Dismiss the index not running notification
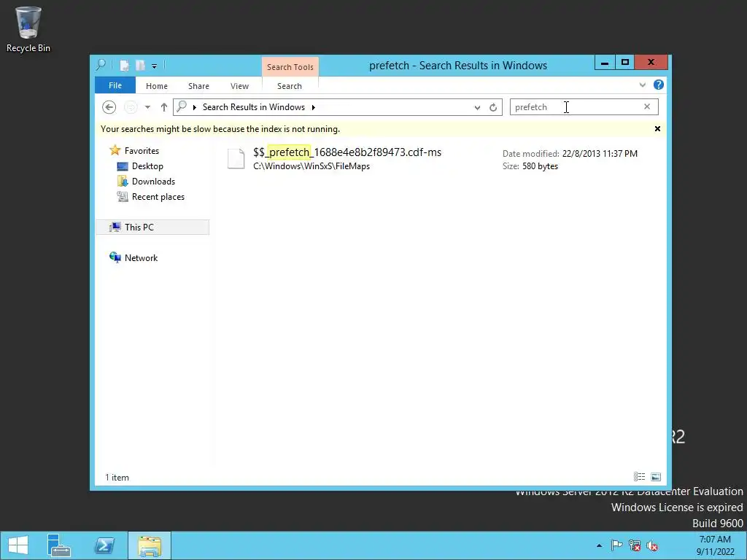 [x=657, y=128]
